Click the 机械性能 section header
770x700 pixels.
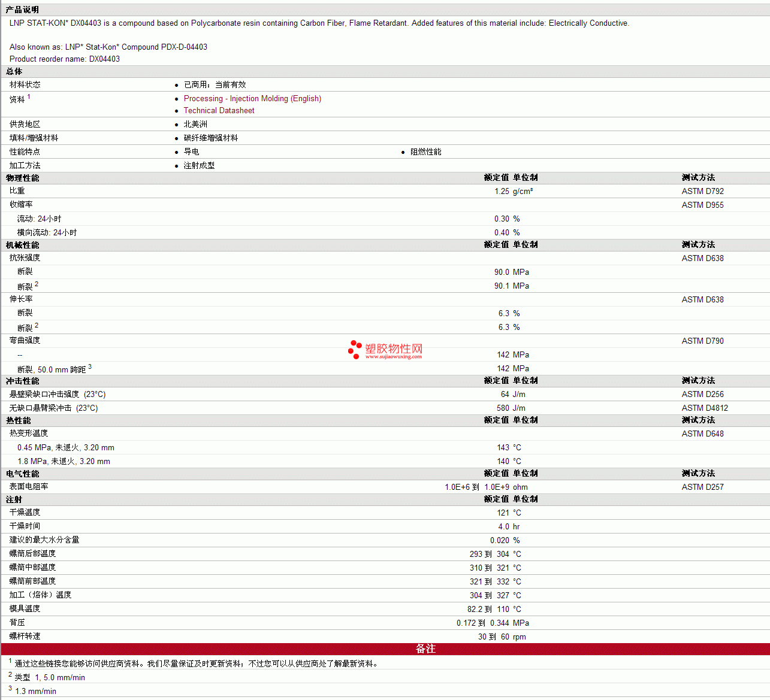tap(23, 245)
